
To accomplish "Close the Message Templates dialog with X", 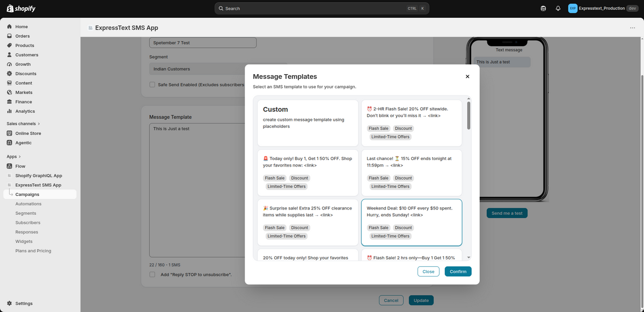I will click(x=467, y=76).
